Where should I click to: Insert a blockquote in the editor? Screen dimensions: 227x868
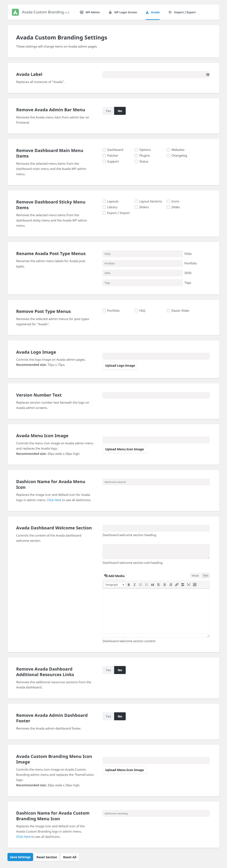coord(152,585)
